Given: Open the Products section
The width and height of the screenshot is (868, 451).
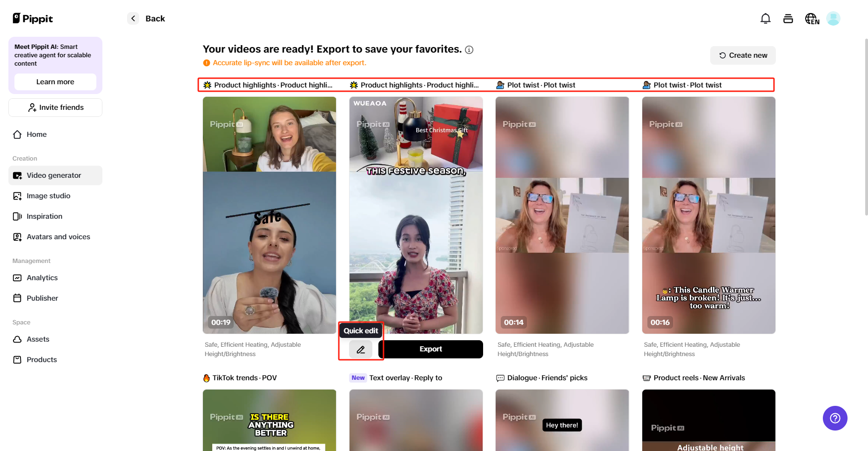Looking at the screenshot, I should [41, 359].
